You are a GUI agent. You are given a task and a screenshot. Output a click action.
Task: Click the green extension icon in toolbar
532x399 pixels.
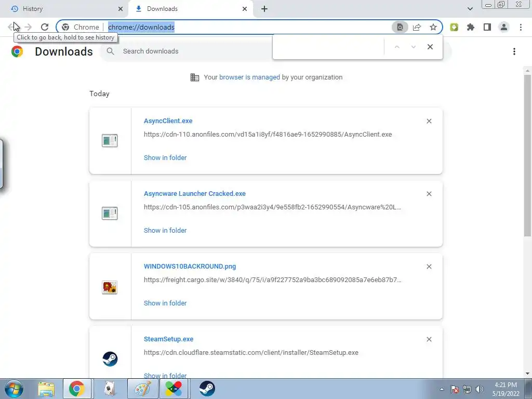coord(454,27)
